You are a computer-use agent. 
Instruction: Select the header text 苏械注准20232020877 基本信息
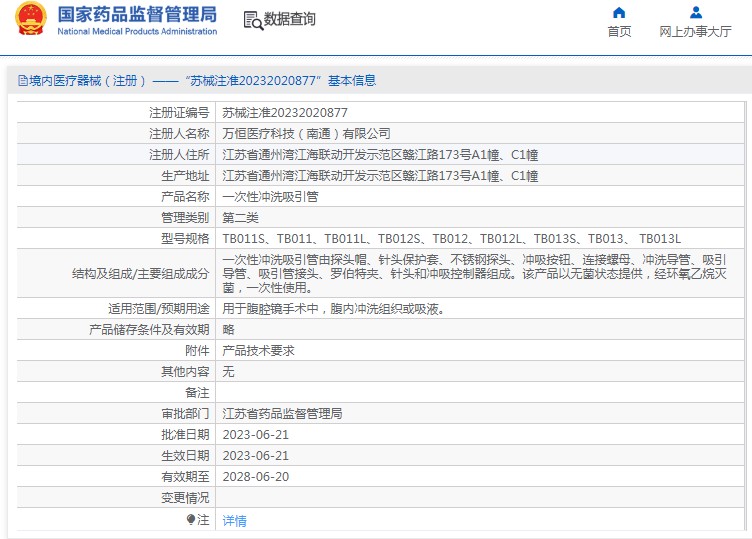(281, 81)
